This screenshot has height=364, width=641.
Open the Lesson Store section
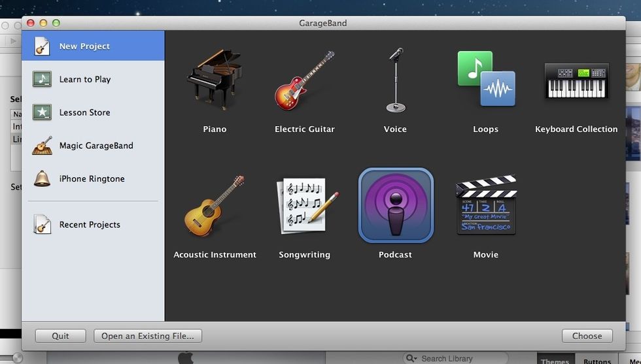click(x=84, y=112)
